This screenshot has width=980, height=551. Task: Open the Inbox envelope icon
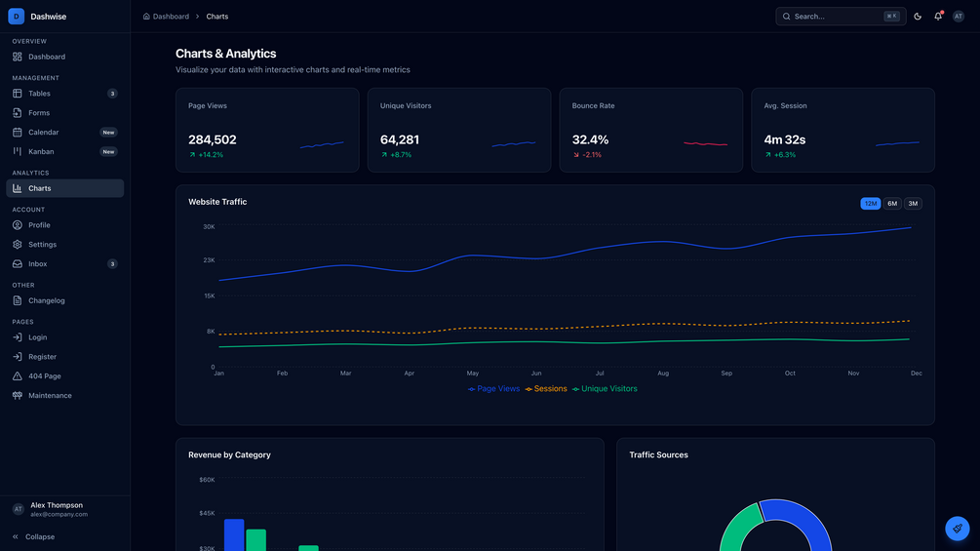pyautogui.click(x=17, y=263)
